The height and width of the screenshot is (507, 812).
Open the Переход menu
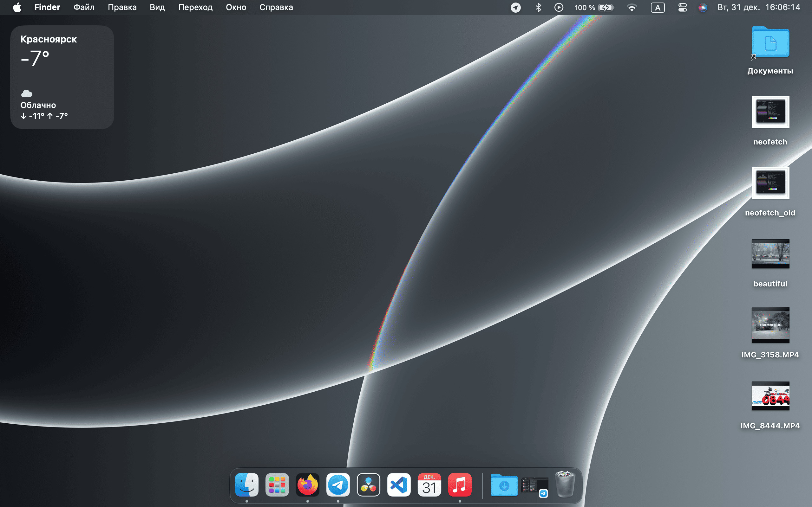(195, 7)
